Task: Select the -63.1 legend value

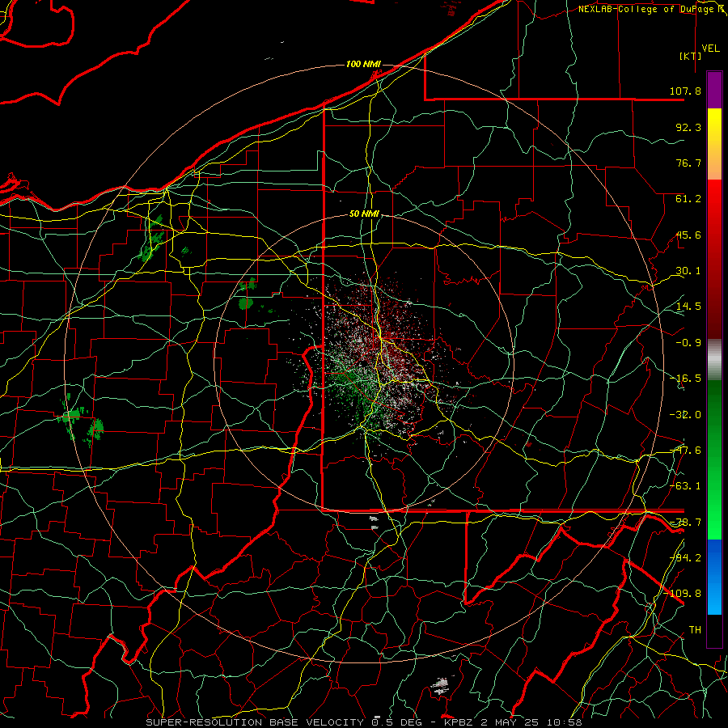Action: tap(685, 486)
